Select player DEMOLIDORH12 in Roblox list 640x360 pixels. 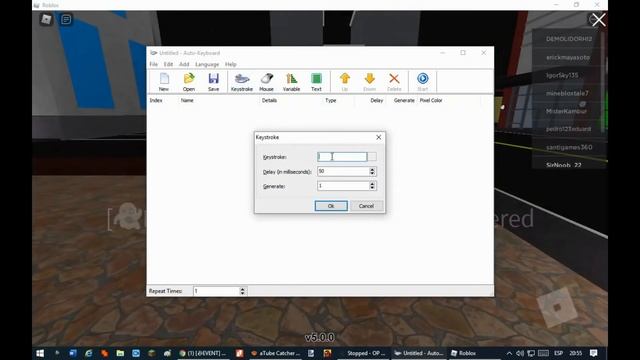tap(569, 39)
